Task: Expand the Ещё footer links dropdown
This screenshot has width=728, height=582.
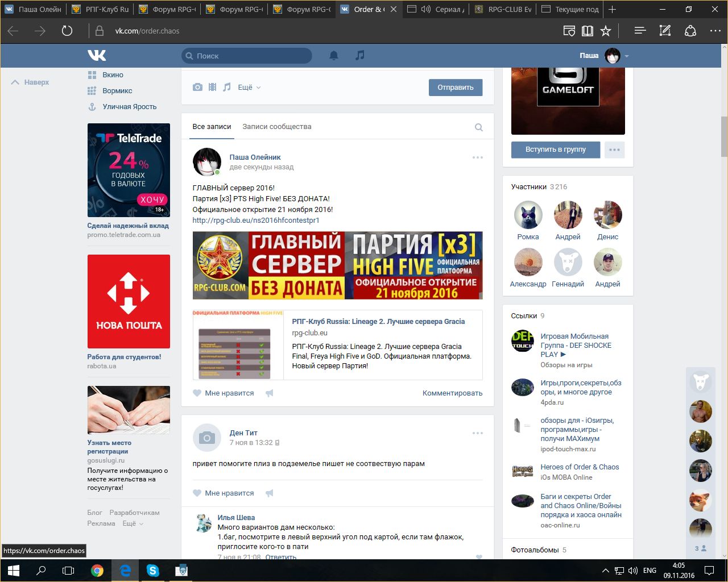Action: [x=133, y=523]
